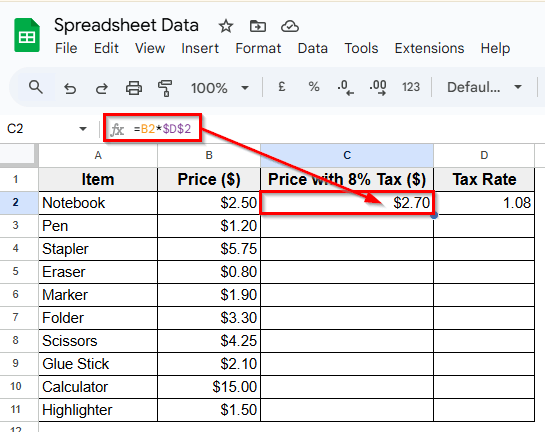Select column B header
The height and width of the screenshot is (432, 545).
coord(209,155)
